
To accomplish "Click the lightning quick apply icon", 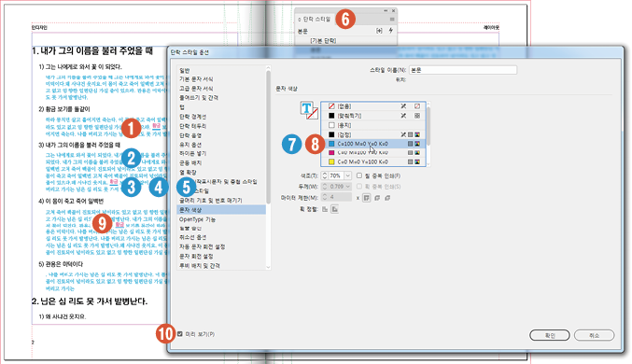I will point(390,31).
